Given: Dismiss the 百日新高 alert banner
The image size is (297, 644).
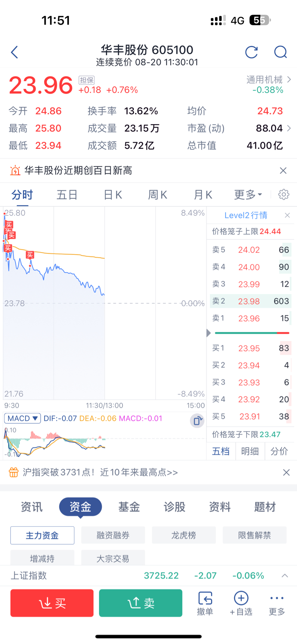Looking at the screenshot, I should (x=283, y=171).
